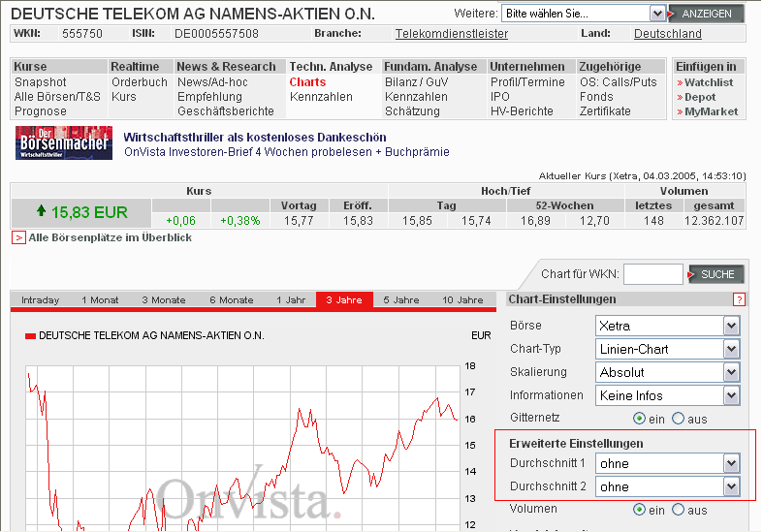Add to Watchlist
This screenshot has height=532, width=763.
click(x=709, y=82)
